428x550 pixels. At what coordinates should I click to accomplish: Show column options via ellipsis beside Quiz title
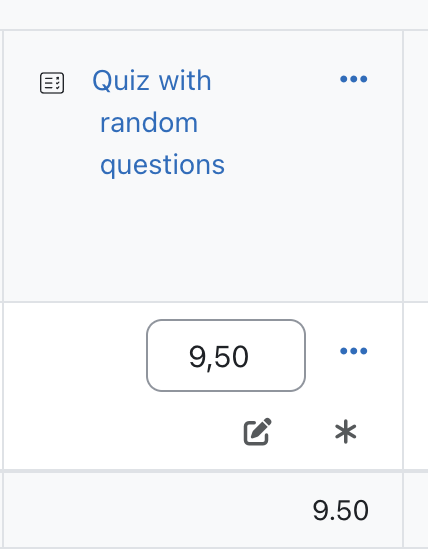(354, 79)
